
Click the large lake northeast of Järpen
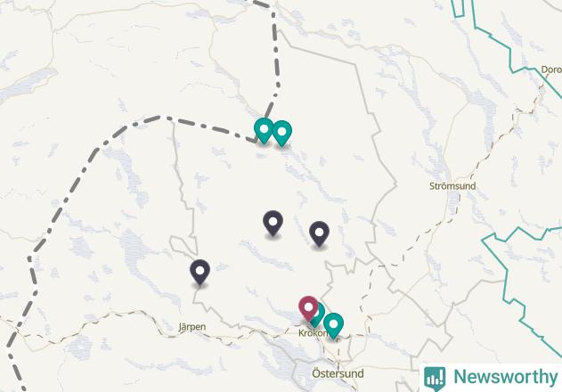[x=135, y=248]
